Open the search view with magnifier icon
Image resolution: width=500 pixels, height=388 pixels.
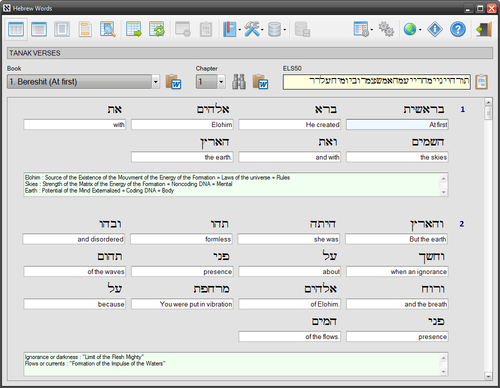coord(108,30)
